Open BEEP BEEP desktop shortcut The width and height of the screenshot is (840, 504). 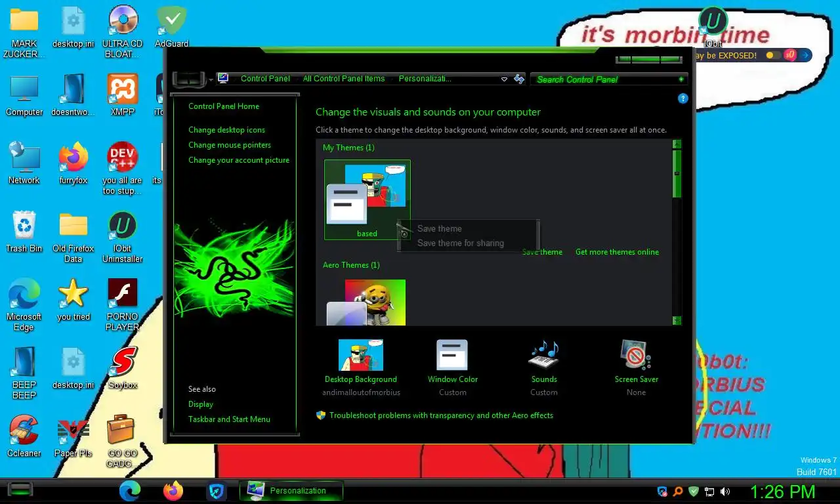24,373
